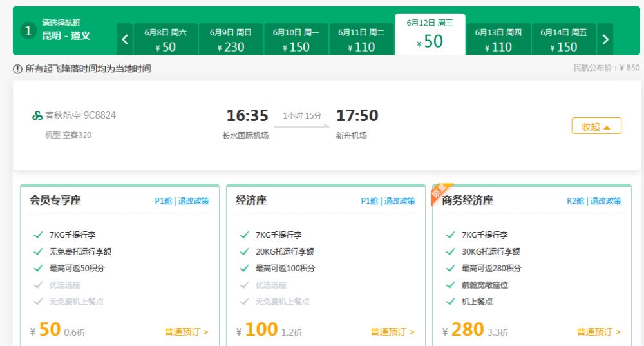The width and height of the screenshot is (644, 346).
Task: Click 新舟机场 arrival airport
Action: (352, 135)
